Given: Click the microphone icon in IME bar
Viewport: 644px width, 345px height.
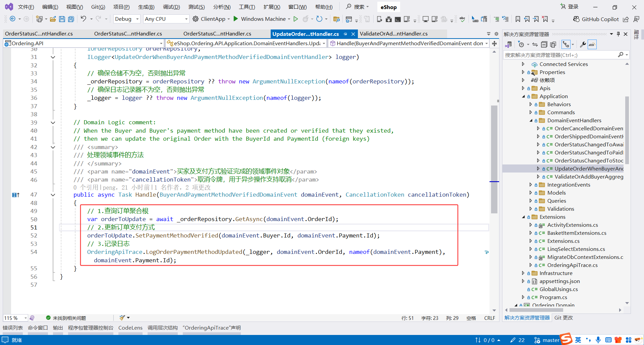Looking at the screenshot, I should [x=598, y=340].
